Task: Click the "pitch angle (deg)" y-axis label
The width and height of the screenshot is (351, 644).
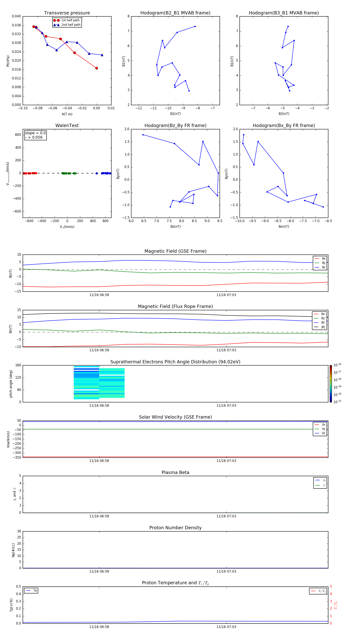Action: 11,384
